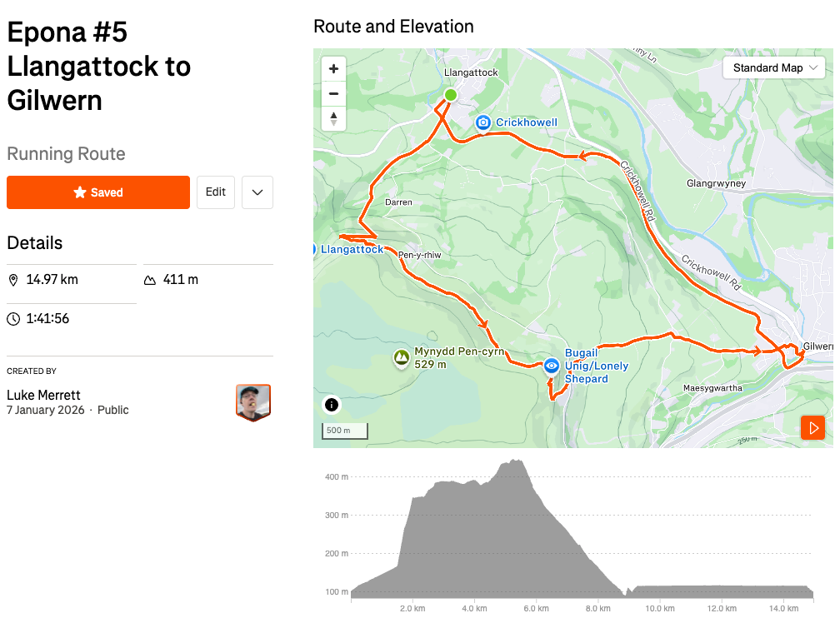840x628 pixels.
Task: Reset map compass orientation
Action: tap(333, 118)
